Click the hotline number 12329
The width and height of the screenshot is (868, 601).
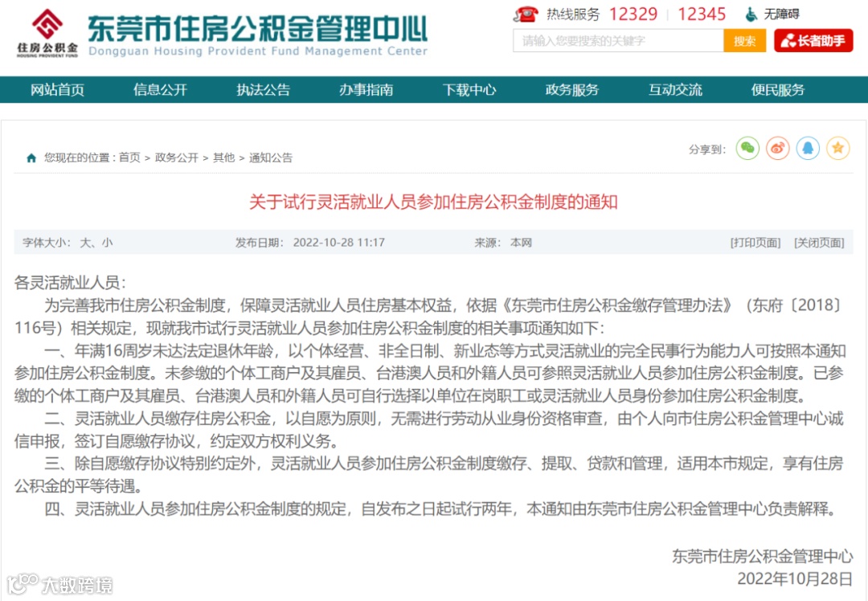[633, 14]
